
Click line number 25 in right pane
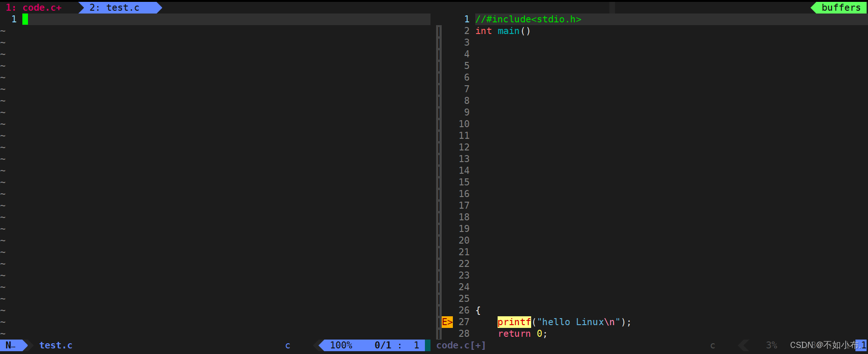[x=464, y=299]
